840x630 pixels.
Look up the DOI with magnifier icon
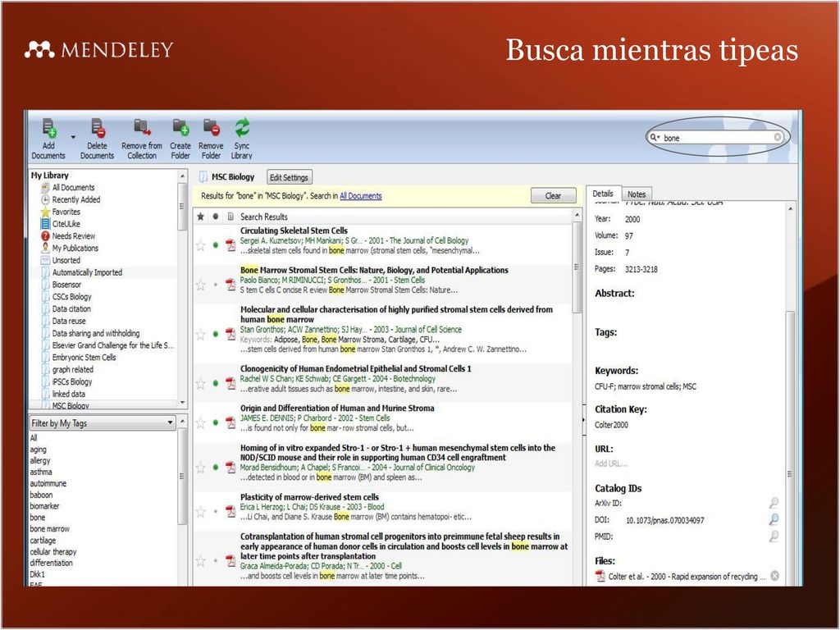[x=774, y=519]
